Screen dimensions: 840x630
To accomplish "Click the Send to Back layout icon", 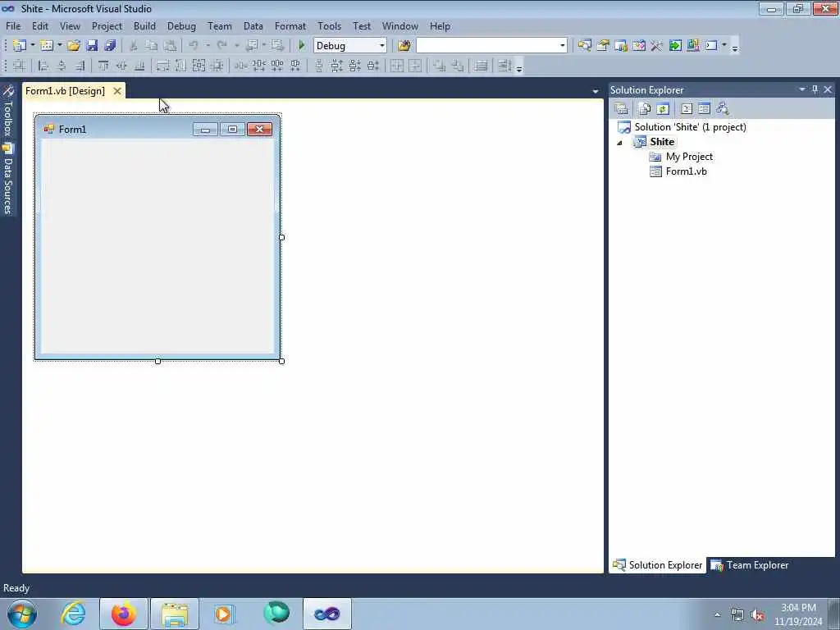I will [x=458, y=66].
